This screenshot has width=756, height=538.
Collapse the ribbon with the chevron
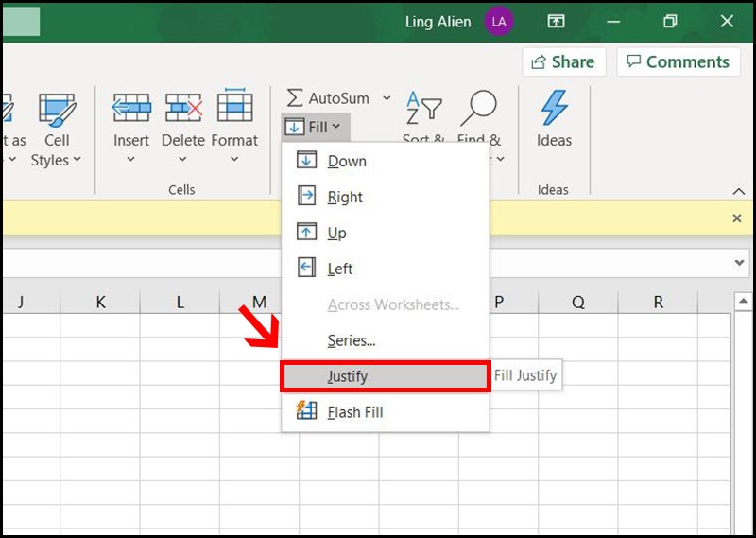pyautogui.click(x=739, y=192)
